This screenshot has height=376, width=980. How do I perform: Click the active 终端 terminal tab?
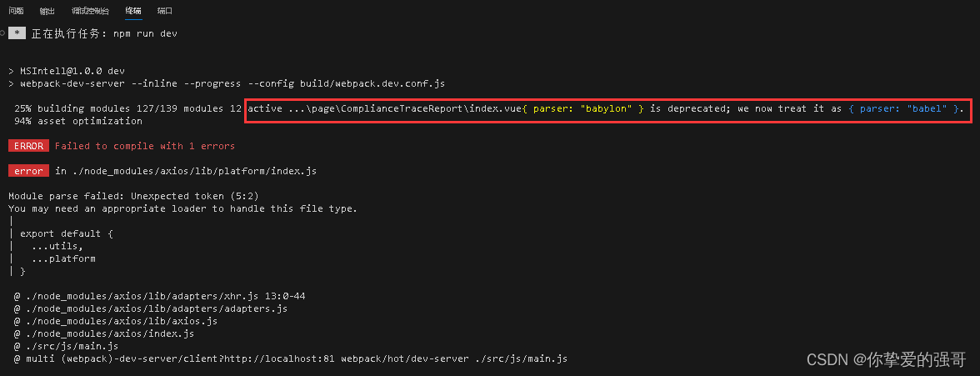pyautogui.click(x=133, y=11)
